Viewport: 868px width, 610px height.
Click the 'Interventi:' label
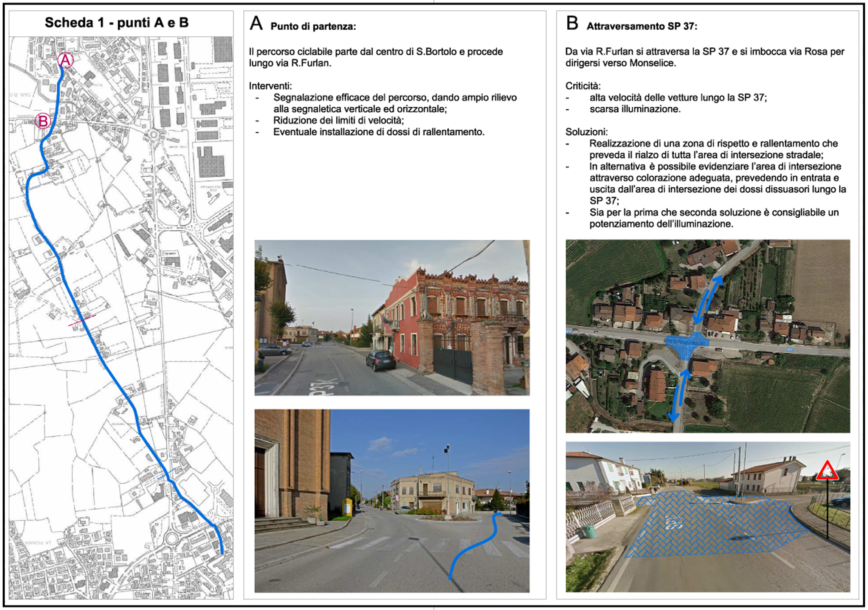270,86
